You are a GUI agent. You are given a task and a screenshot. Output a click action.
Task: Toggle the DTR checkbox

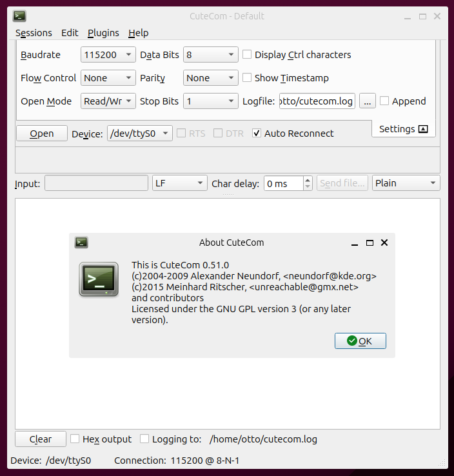[218, 133]
